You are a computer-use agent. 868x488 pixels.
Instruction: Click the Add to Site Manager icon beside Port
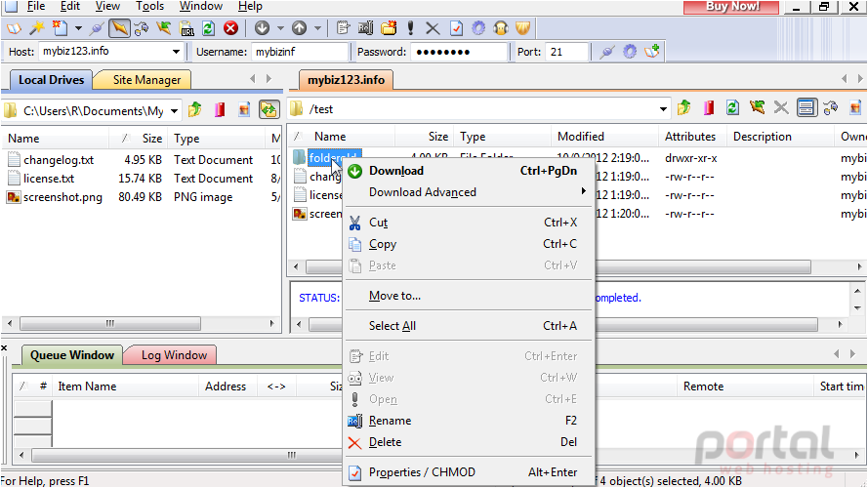point(652,52)
